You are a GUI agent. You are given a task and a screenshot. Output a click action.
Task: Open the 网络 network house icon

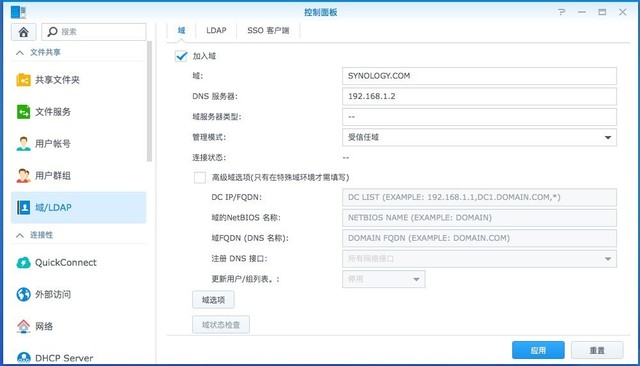(23, 326)
